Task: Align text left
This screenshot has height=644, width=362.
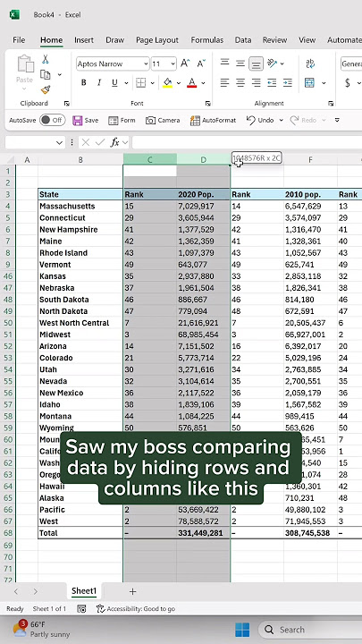Action: coord(224,82)
